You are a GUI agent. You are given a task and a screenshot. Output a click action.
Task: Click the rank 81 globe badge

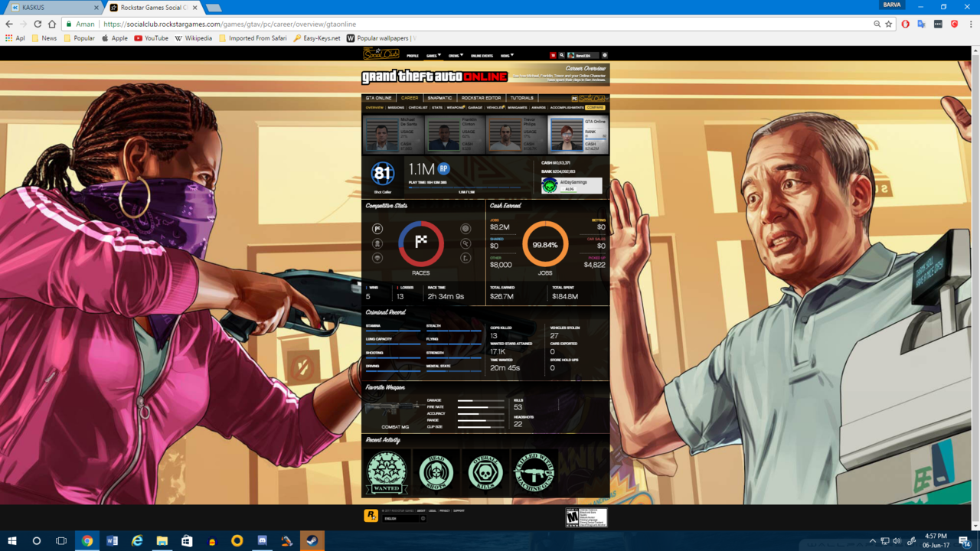pyautogui.click(x=383, y=173)
